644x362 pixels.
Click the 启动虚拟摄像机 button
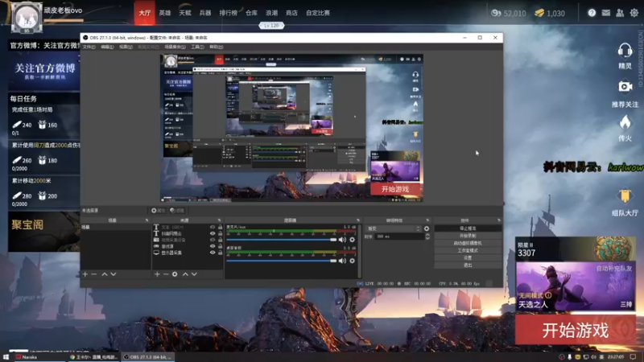[x=468, y=243]
